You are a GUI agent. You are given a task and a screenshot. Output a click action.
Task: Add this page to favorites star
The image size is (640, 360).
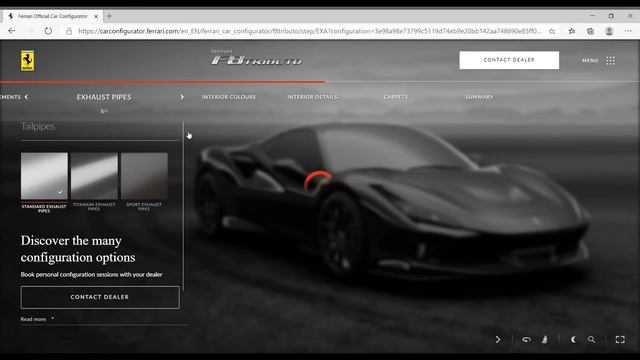[x=552, y=31]
